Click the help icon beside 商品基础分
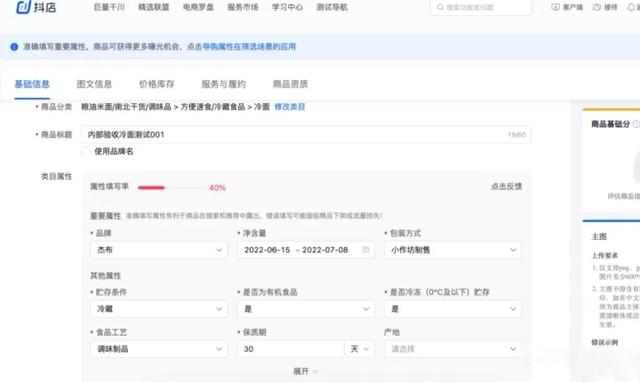 [636, 124]
